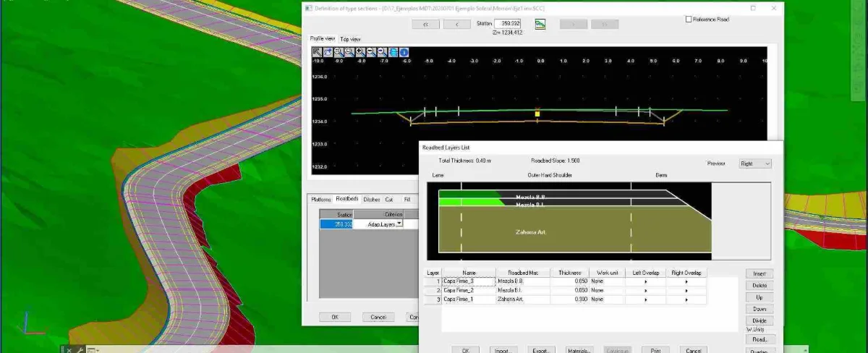
Task: Expand Left Overlap arrow for Capa Firme_2
Action: [645, 290]
